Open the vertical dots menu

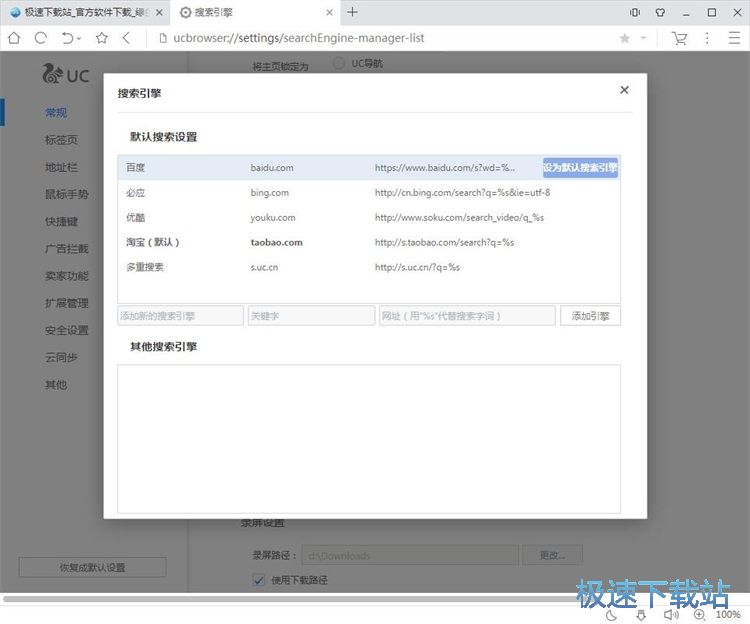(x=707, y=38)
